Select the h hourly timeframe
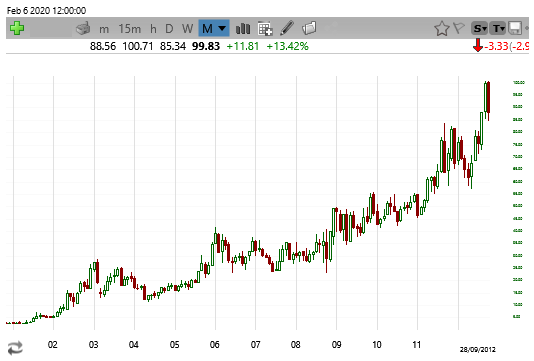The width and height of the screenshot is (534, 361). (x=154, y=29)
